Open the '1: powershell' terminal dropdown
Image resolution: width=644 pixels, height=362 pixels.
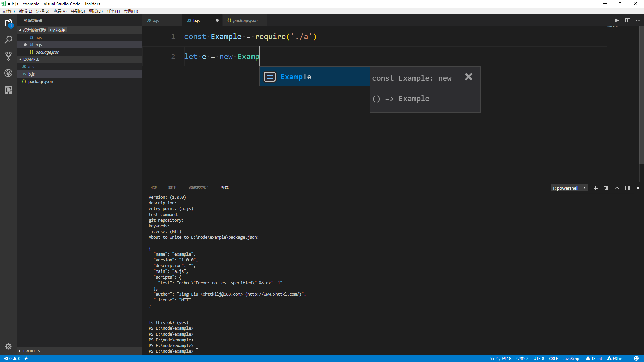coord(569,188)
